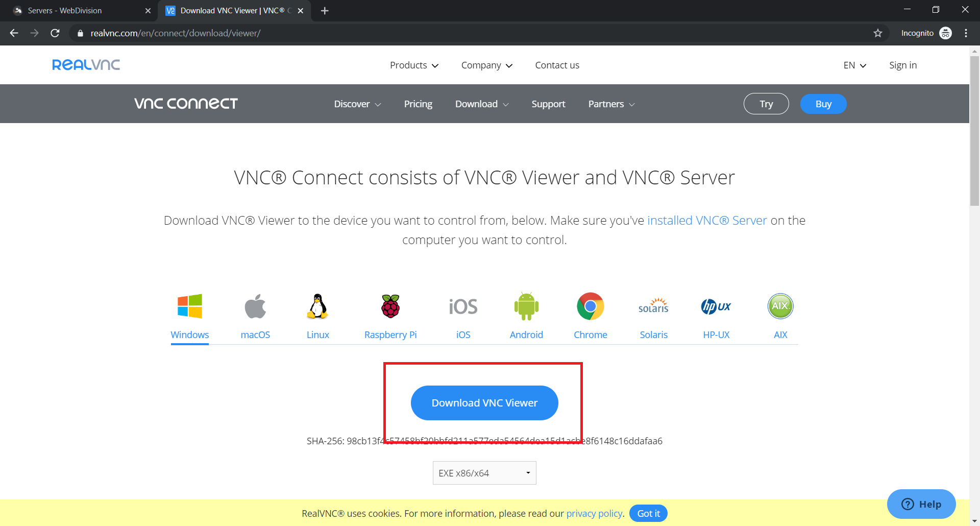Reload the page

55,33
